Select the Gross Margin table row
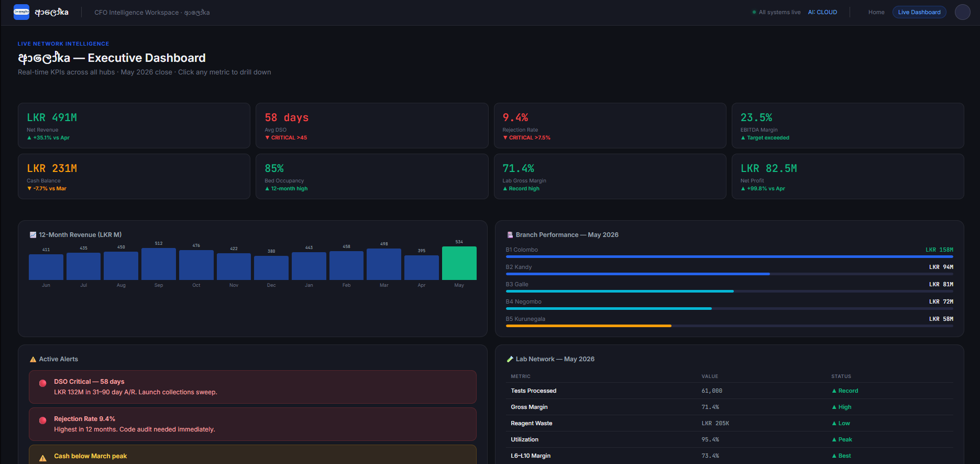 [729, 407]
